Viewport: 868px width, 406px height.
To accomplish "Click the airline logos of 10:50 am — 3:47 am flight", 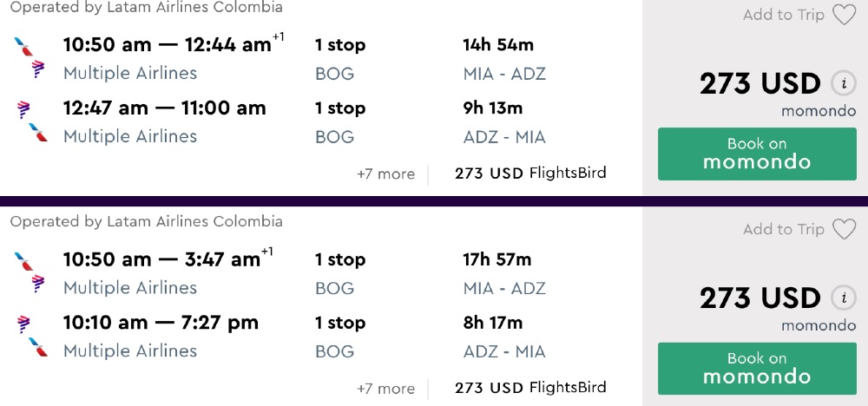I will pos(30,272).
